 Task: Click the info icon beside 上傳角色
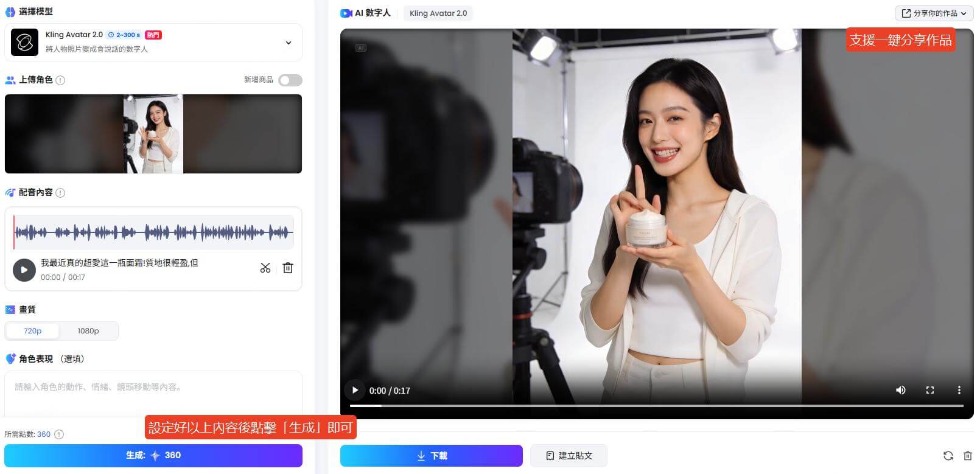click(60, 80)
